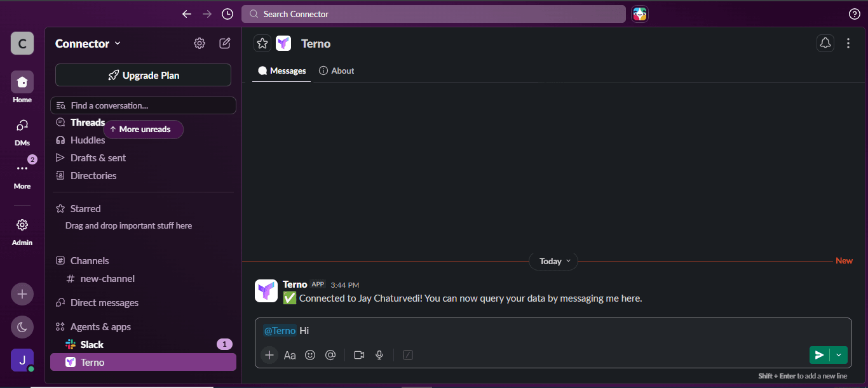868x388 pixels.
Task: Click the Find a conversation field
Action: pos(143,105)
